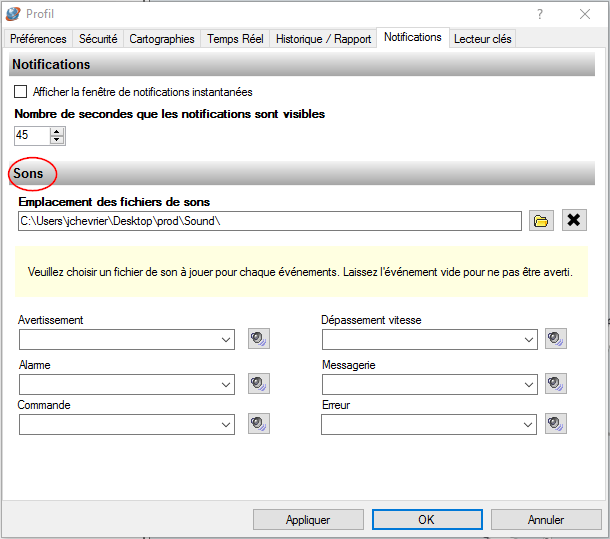Play the Erreur sound preview

tap(556, 424)
